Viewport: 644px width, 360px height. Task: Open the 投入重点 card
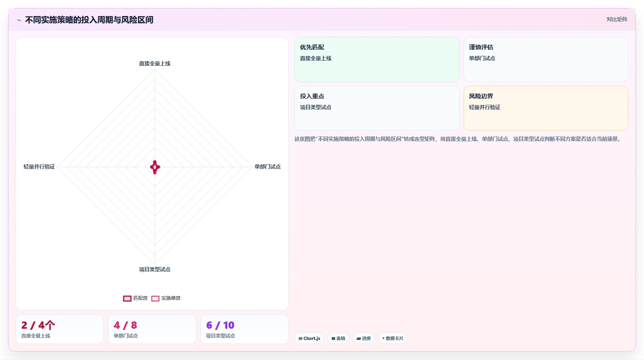(377, 108)
